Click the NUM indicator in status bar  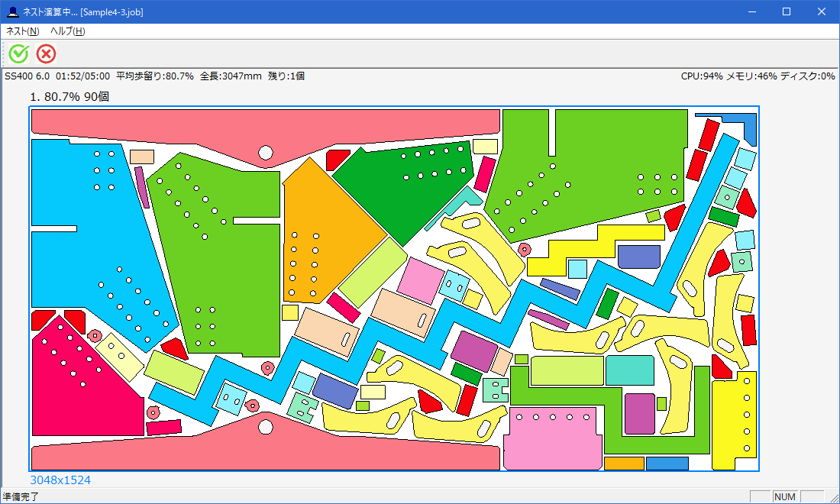[x=785, y=496]
